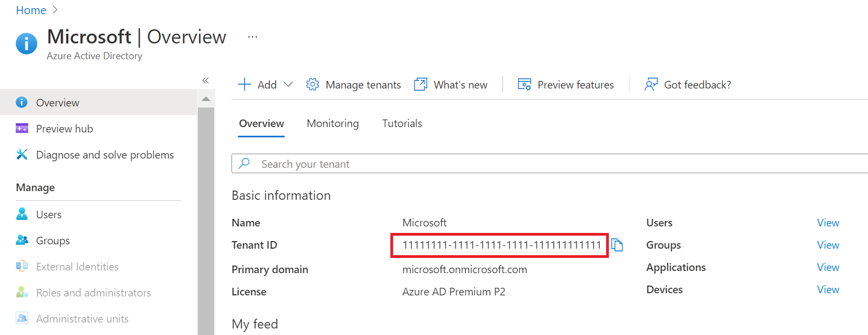Viewport: 868px width, 335px height.
Task: Click the Got feedback person icon
Action: pyautogui.click(x=651, y=84)
